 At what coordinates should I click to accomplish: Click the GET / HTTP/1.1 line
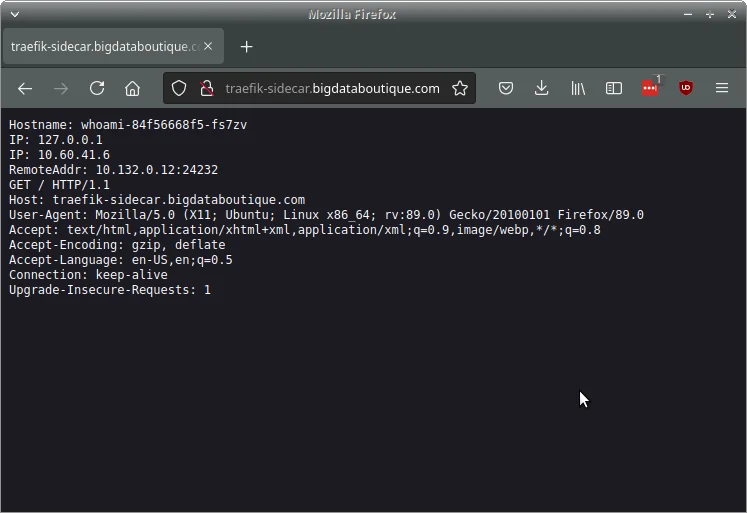tap(59, 185)
